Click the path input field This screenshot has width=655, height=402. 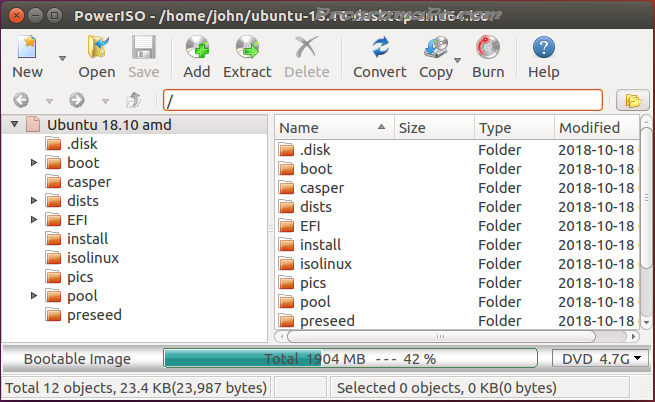coord(382,100)
